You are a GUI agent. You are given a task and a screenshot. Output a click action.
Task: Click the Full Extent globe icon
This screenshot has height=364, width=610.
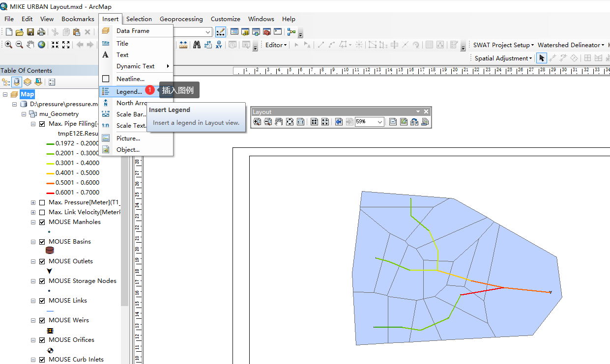tap(41, 45)
